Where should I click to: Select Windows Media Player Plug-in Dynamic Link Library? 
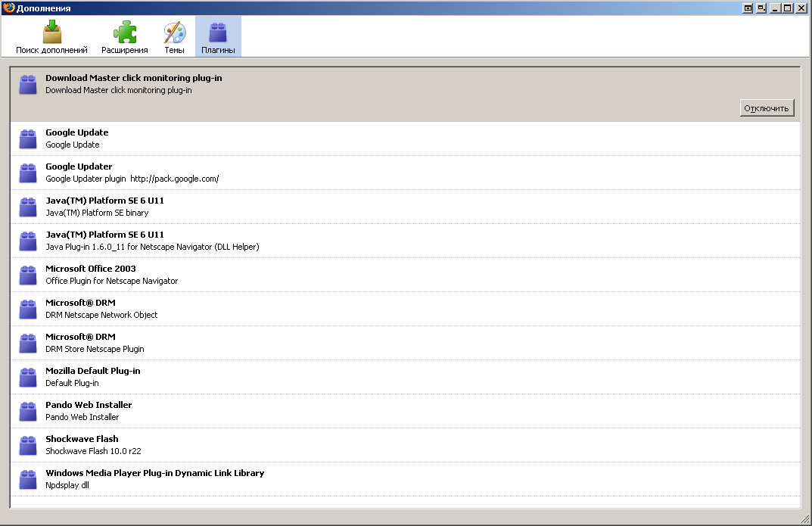[155, 473]
